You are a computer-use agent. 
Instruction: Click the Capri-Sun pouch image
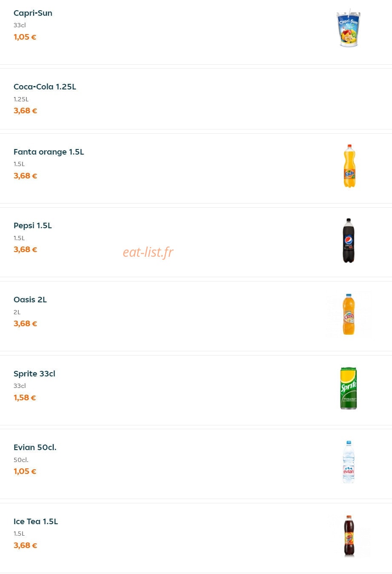[349, 28]
